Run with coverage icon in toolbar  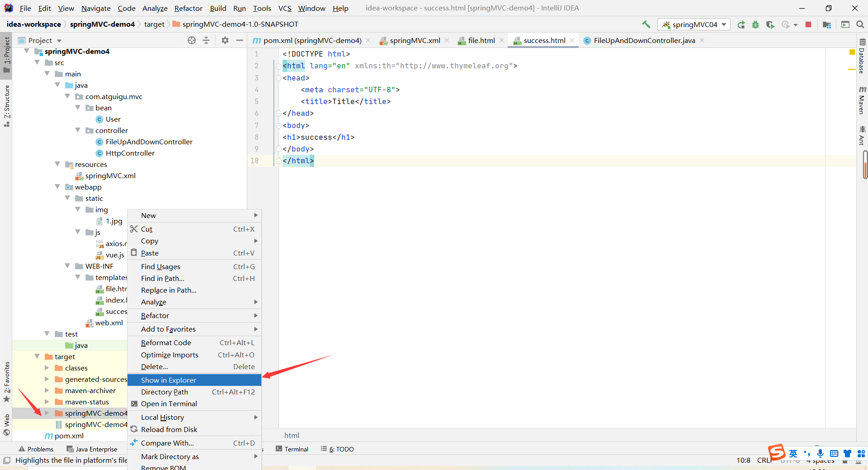(x=770, y=24)
